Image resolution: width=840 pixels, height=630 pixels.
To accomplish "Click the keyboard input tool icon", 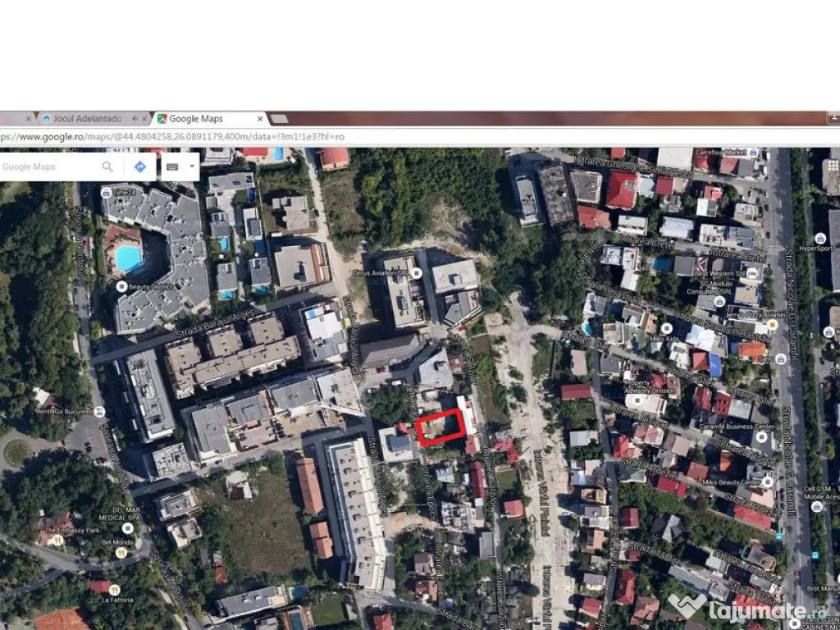I will pos(172,167).
